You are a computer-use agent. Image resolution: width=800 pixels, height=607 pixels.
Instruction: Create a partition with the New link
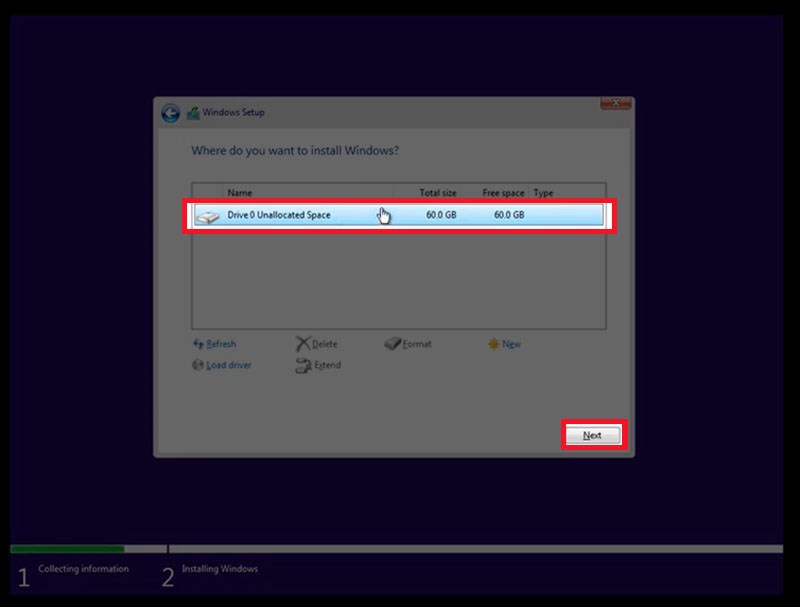(511, 344)
